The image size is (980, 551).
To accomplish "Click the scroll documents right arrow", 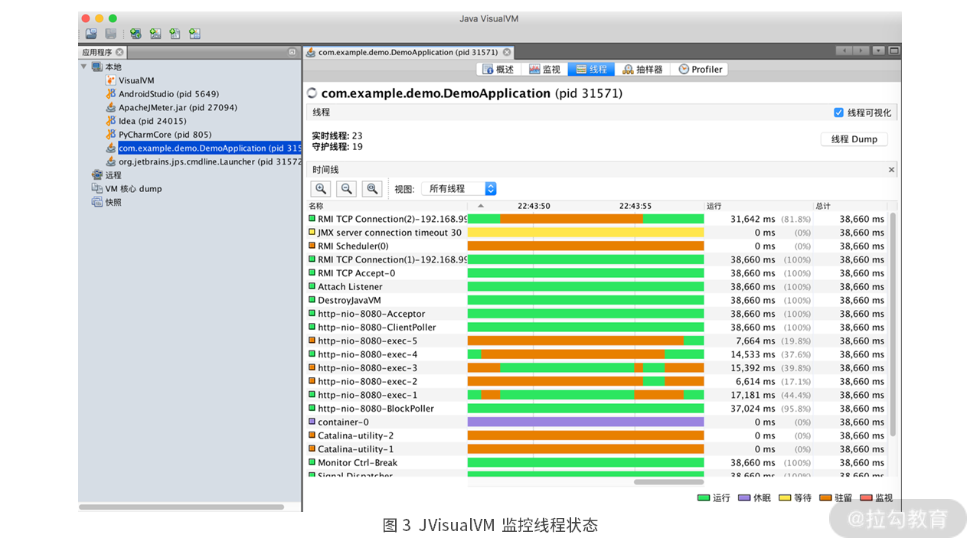I will [x=861, y=51].
